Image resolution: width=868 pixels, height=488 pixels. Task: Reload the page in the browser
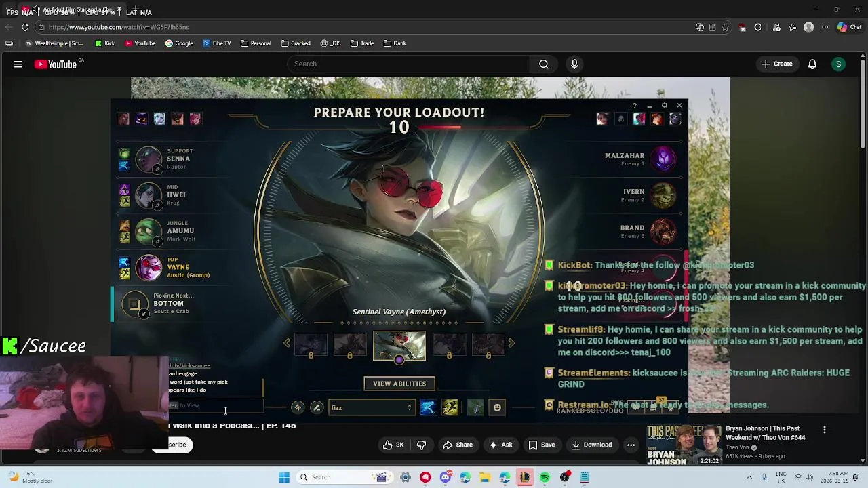(x=25, y=27)
